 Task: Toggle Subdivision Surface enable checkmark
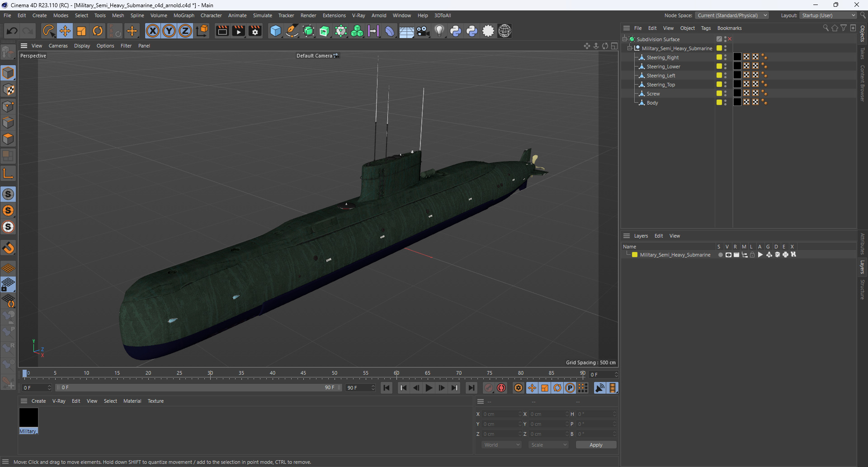pyautogui.click(x=729, y=39)
